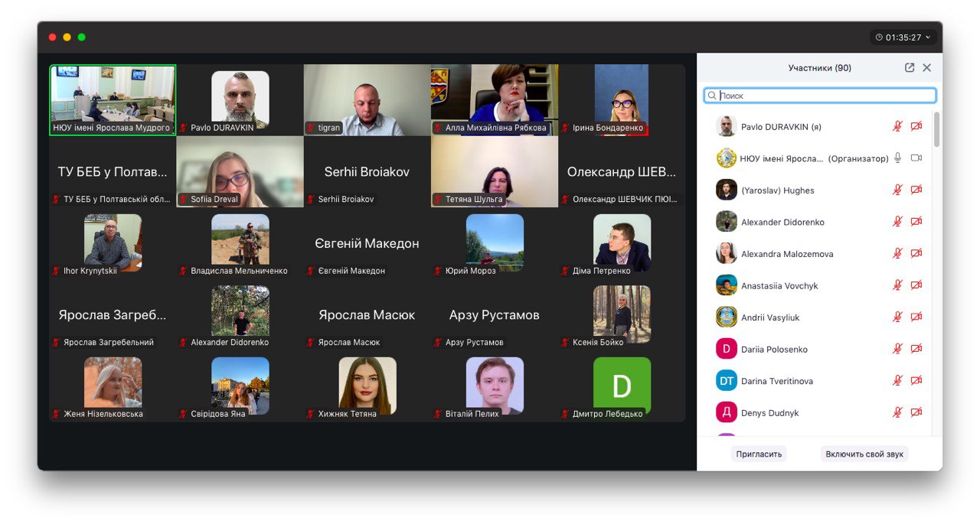Click muted mic icon for Dariia Polosenko
Image resolution: width=980 pixels, height=524 pixels.
[897, 349]
